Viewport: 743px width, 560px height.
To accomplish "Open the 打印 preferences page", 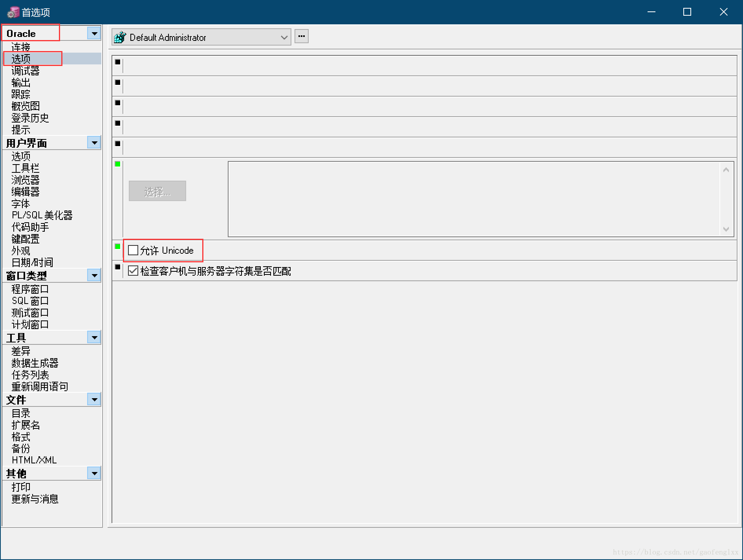I will (21, 487).
